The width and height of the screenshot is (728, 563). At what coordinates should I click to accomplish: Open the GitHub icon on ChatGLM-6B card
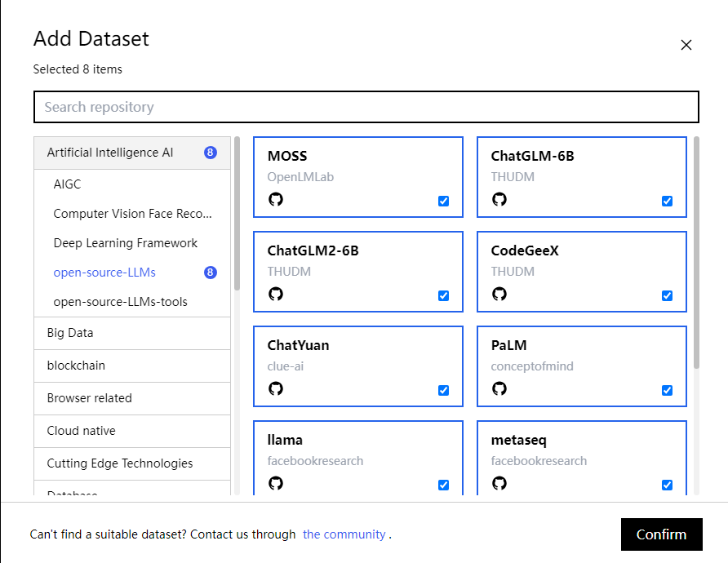[x=499, y=199]
